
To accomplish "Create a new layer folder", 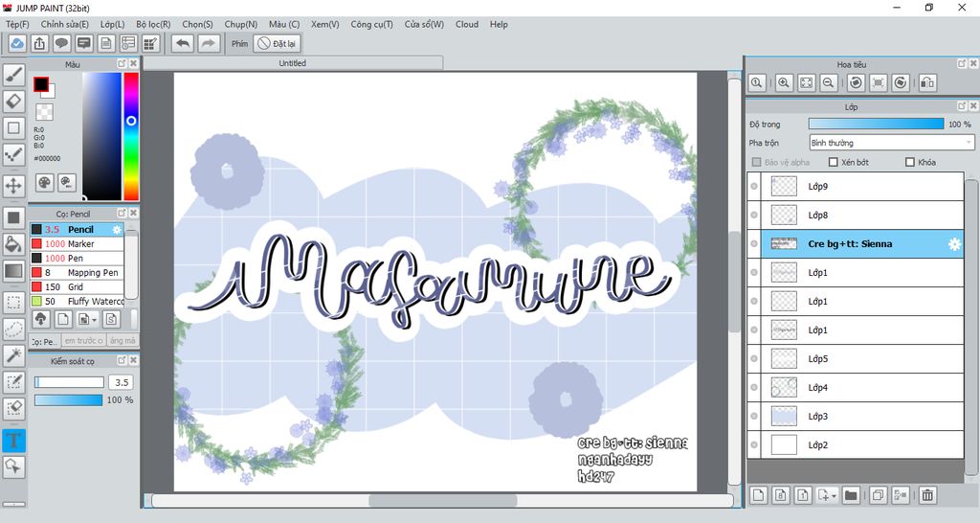I will [851, 495].
